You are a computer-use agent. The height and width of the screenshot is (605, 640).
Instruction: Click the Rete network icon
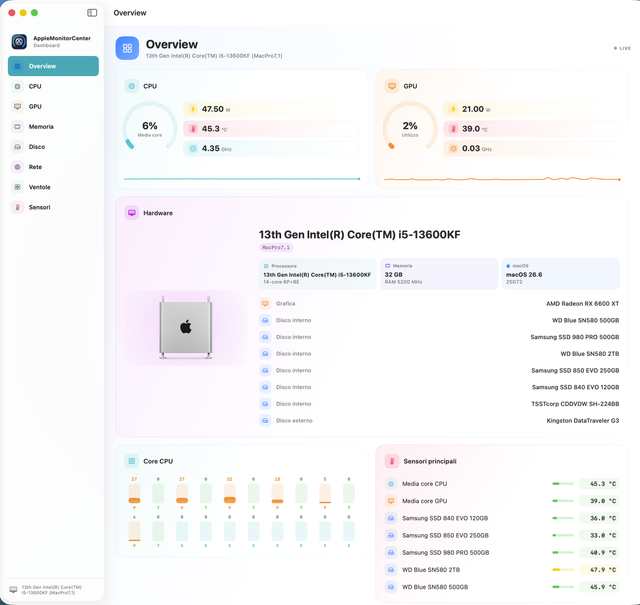tap(17, 167)
